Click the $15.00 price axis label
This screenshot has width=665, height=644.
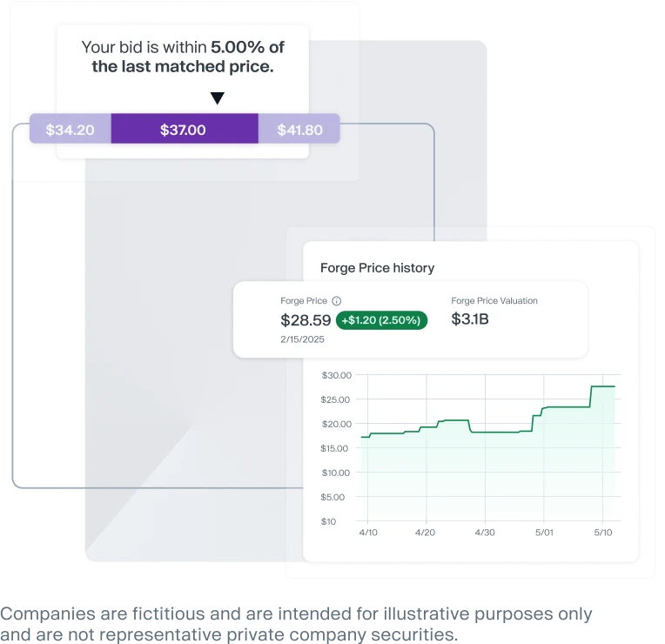(x=334, y=448)
